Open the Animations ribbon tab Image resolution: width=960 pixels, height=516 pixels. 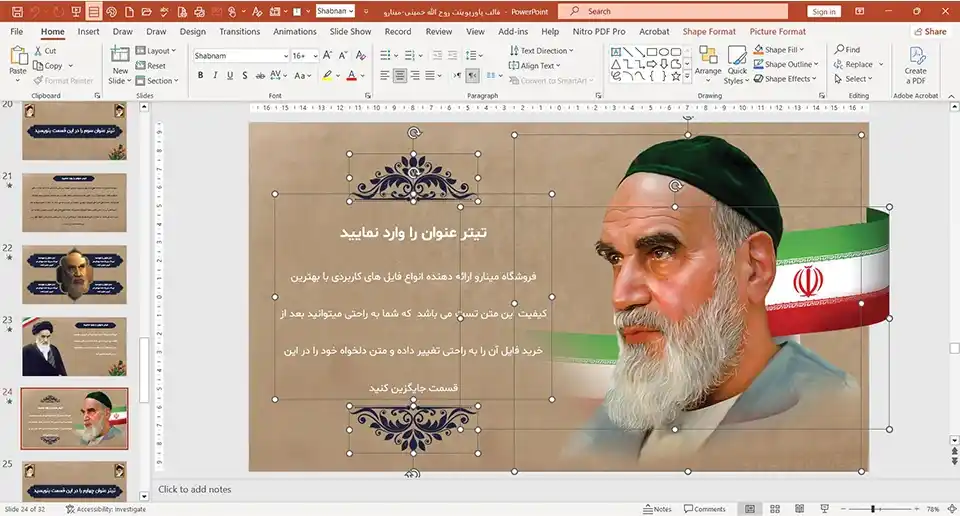294,31
